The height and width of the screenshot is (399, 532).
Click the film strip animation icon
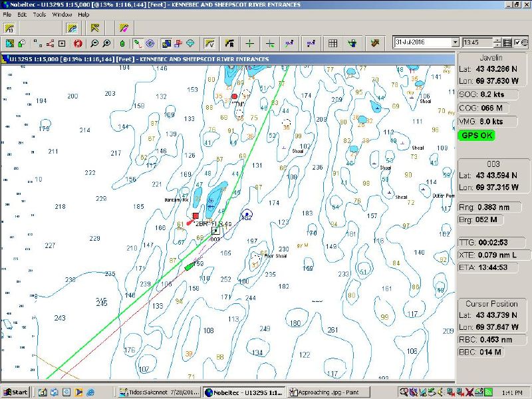click(x=507, y=43)
